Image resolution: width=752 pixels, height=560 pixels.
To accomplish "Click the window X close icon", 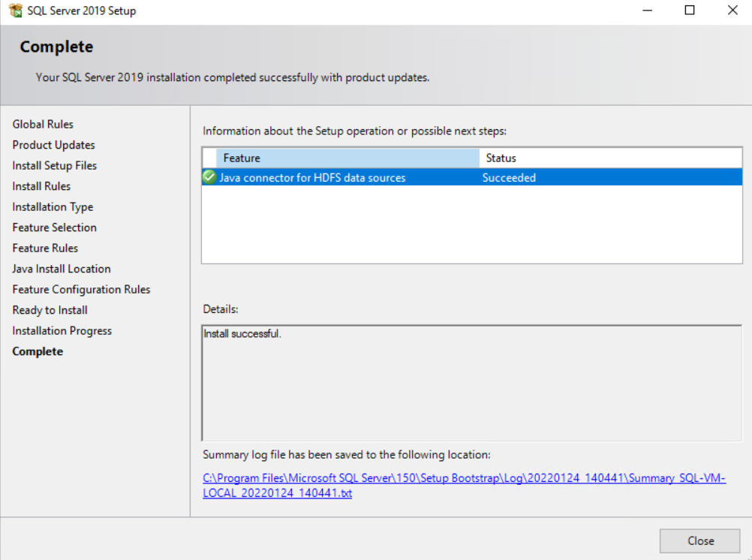I will point(732,10).
